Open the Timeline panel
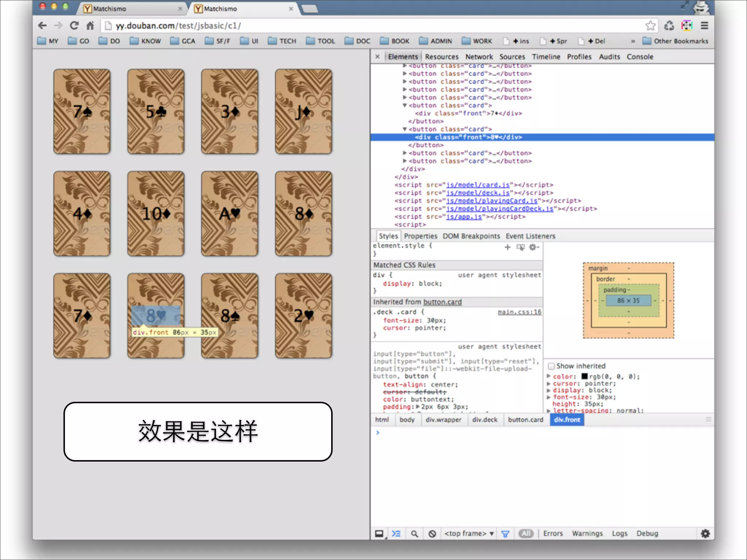 tap(546, 57)
